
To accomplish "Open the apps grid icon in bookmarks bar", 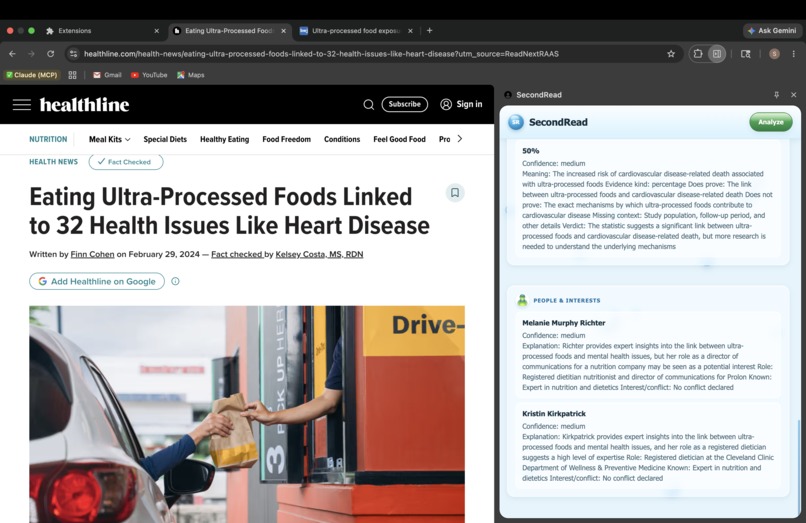I will pyautogui.click(x=72, y=75).
